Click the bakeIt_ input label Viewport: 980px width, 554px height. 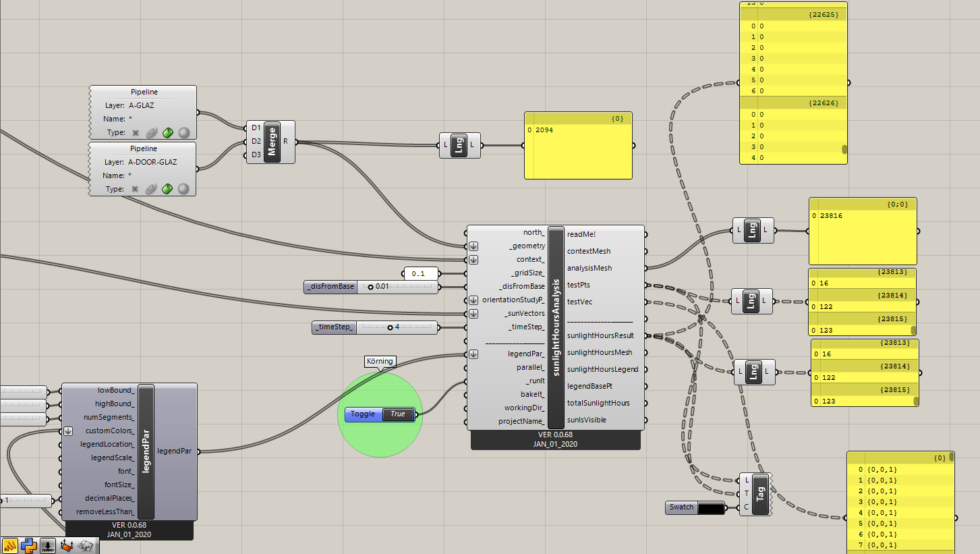coord(533,394)
